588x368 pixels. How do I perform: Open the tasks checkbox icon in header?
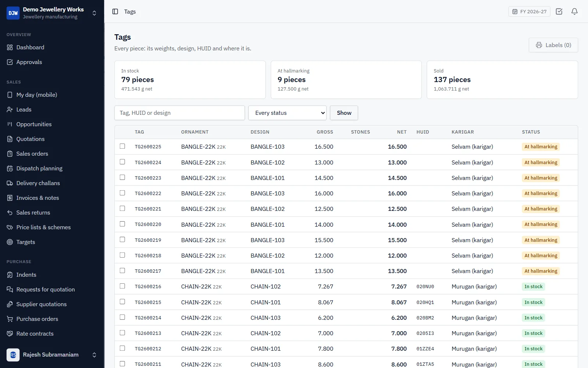coord(559,11)
